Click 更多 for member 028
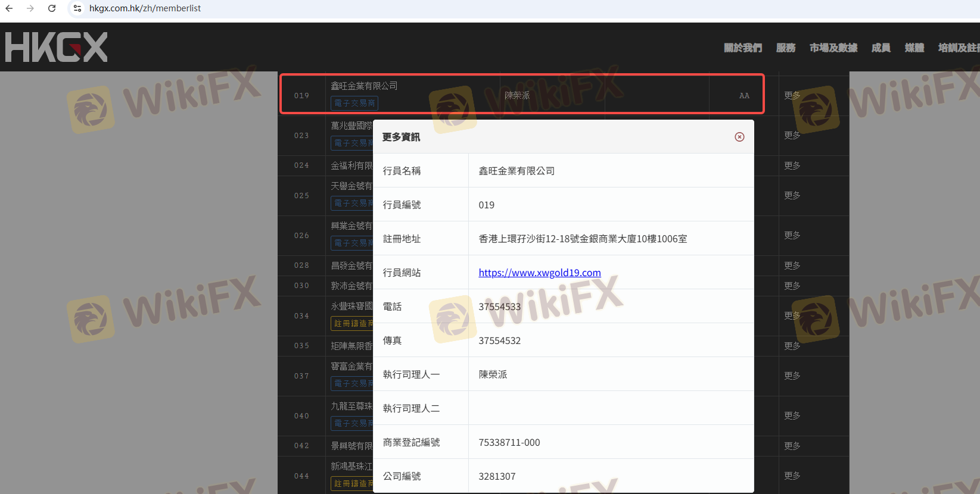This screenshot has width=980, height=494. coord(792,265)
